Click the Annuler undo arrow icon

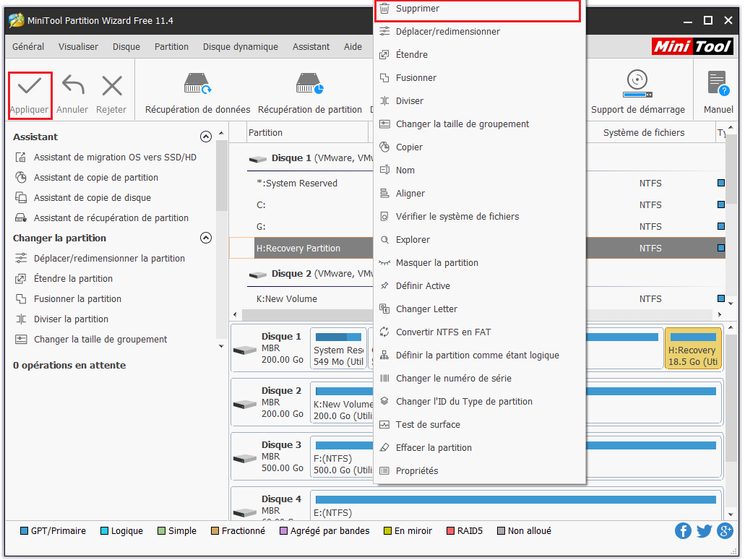coord(72,87)
